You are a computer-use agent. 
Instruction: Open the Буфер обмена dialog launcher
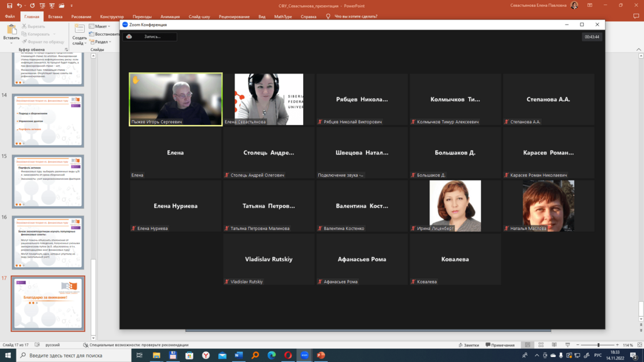pos(66,50)
